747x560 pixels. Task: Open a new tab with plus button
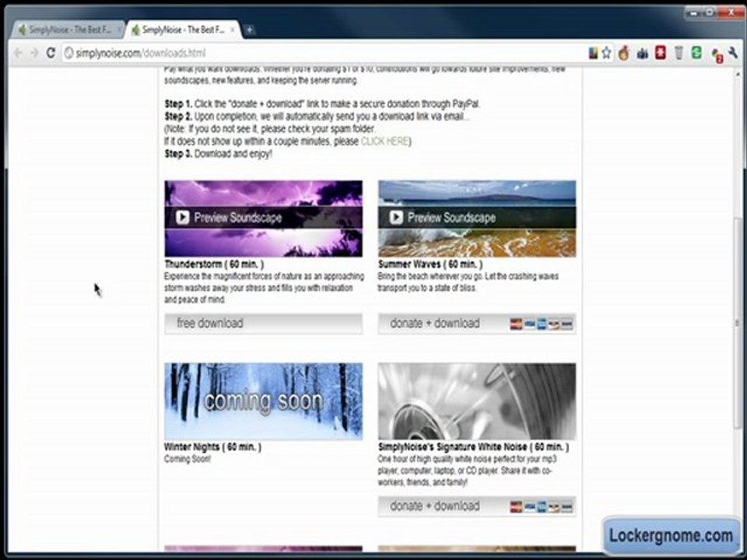tap(249, 30)
